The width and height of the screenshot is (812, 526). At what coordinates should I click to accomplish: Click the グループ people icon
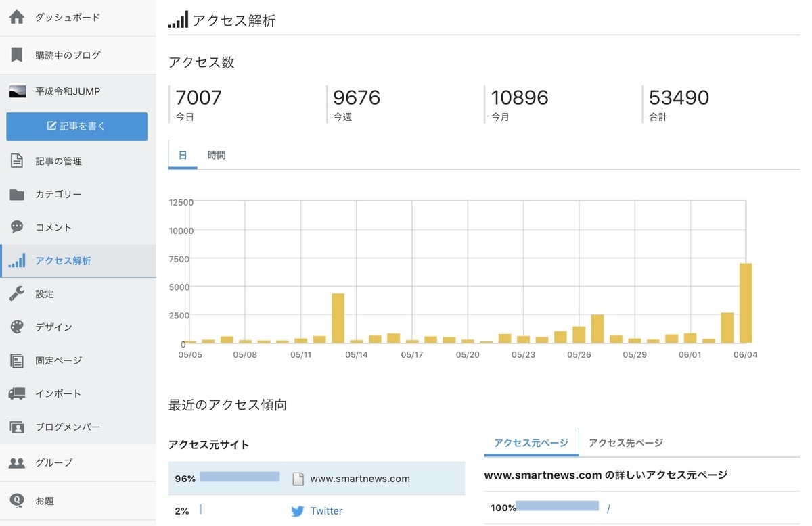tap(17, 463)
